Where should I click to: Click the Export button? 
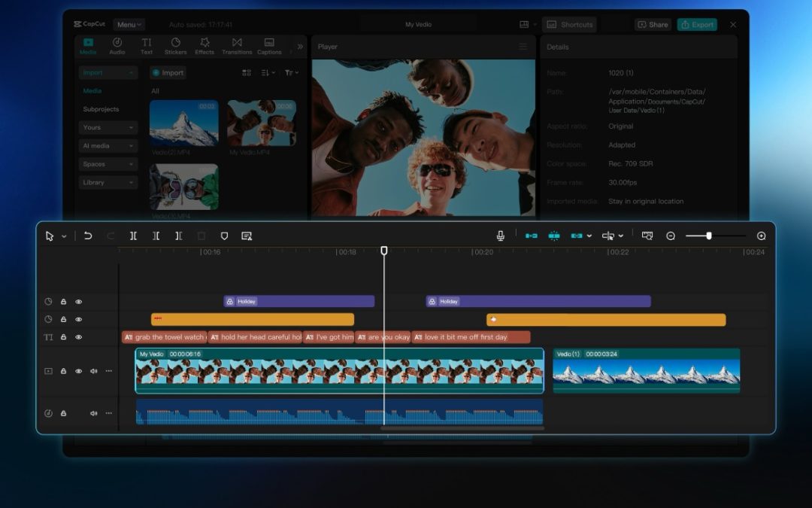[696, 25]
